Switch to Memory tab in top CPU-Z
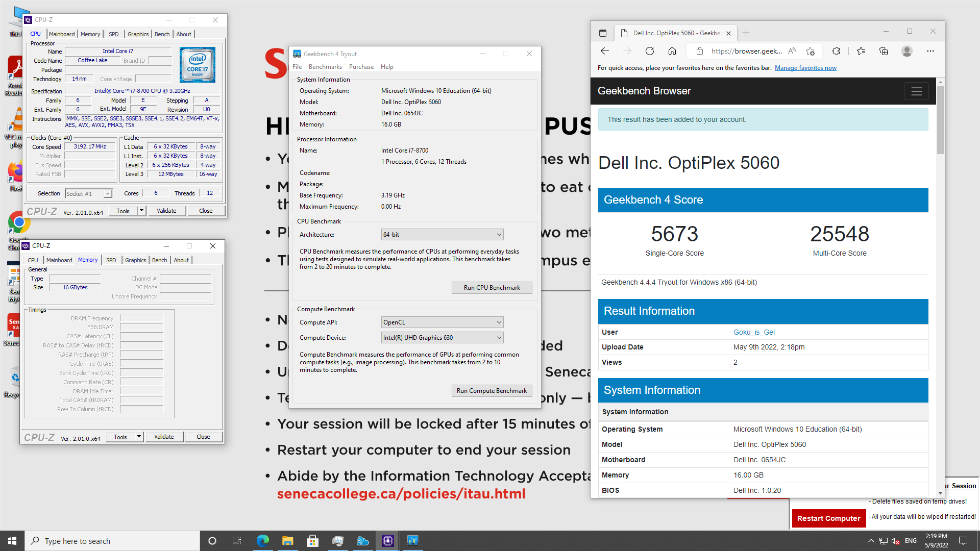This screenshot has height=551, width=980. pyautogui.click(x=90, y=34)
